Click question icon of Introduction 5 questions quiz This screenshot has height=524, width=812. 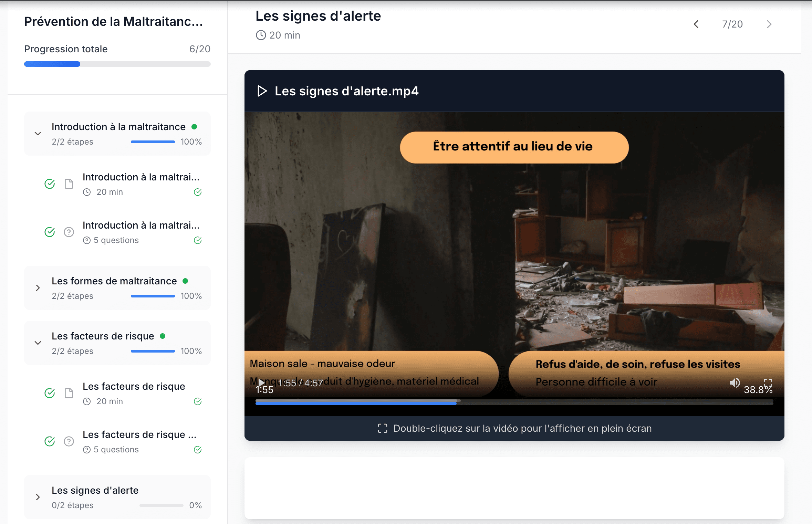click(69, 232)
